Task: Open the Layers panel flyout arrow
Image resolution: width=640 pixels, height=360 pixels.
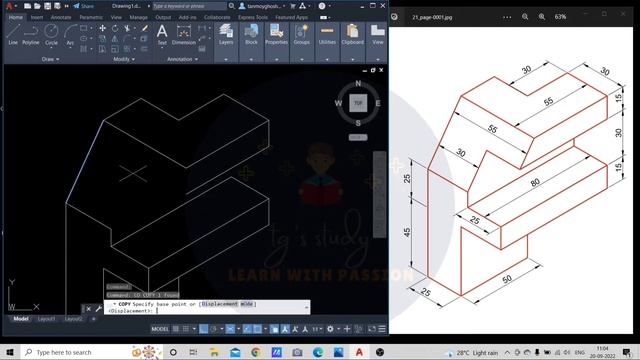Action: (226, 60)
